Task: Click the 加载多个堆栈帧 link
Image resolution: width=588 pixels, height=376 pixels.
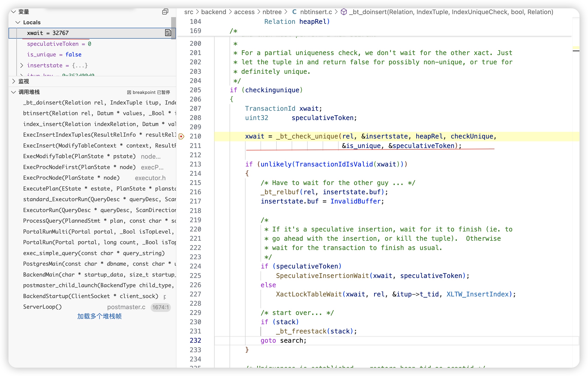Action: (x=99, y=316)
